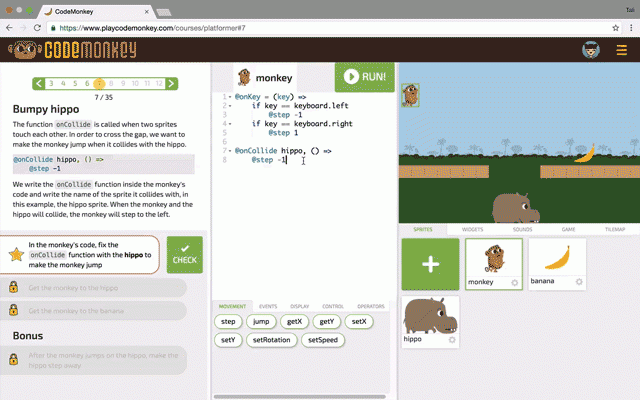Open the GAME tab
Screen dimensions: 640x400
(568, 229)
